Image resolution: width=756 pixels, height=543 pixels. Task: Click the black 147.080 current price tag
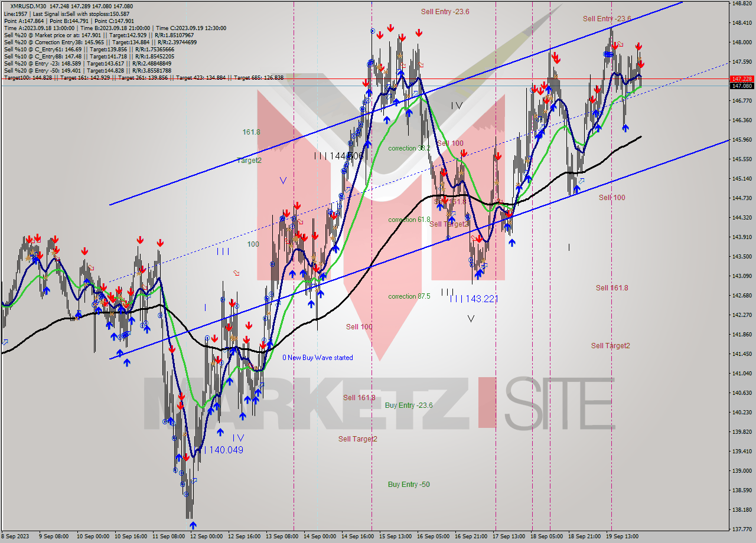(x=742, y=86)
